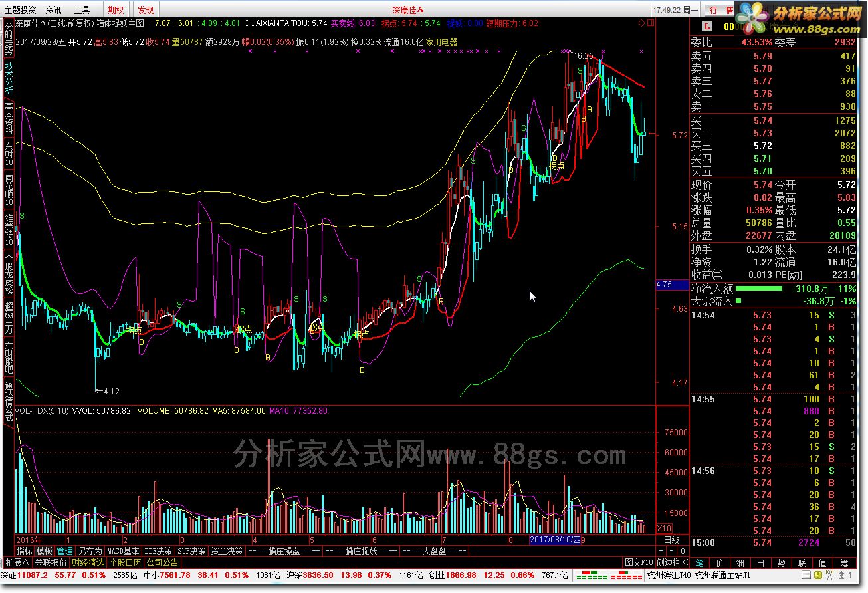Viewport: 868px width, 593px height.
Task: Select the 大盘盘 indicator group tab
Action: coord(434,551)
